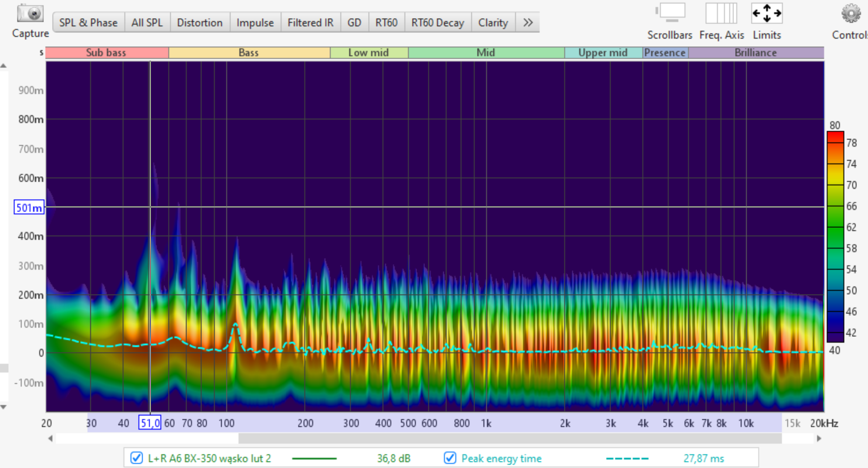Open the Controls gear icon
Screen dimensions: 868x468
(x=850, y=13)
